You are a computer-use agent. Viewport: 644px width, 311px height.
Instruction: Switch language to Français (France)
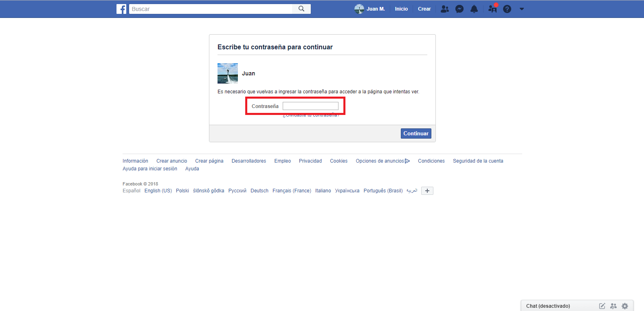292,191
